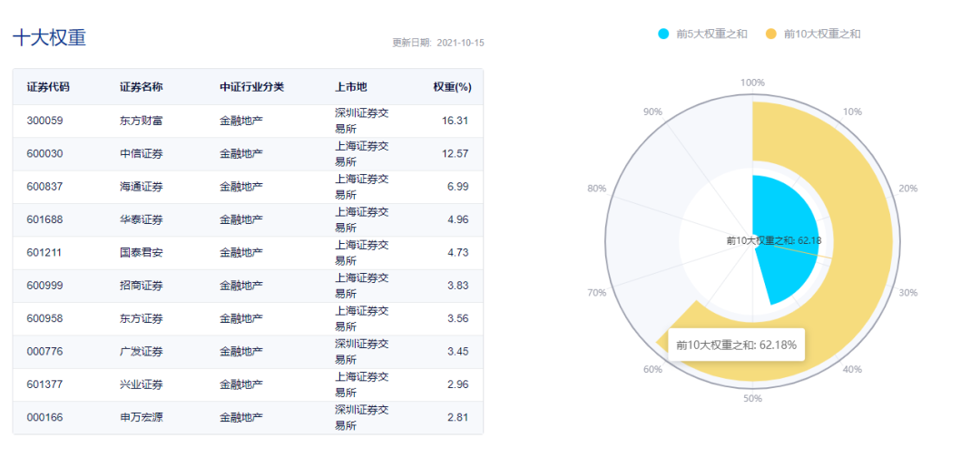Click the weight value 2.96
Image resolution: width=980 pixels, height=457 pixels.
(x=458, y=384)
